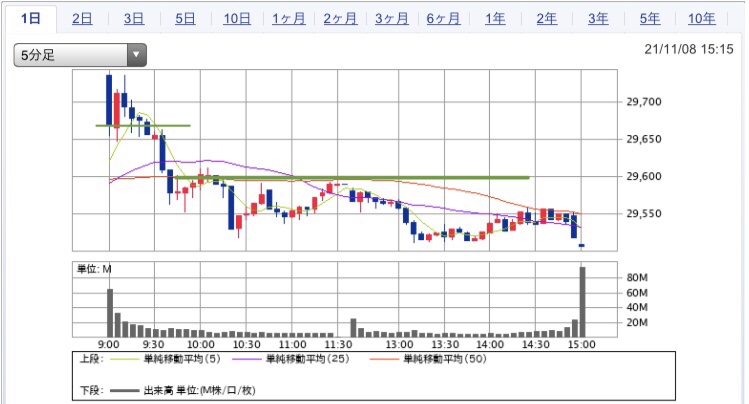
Task: Click the 10:00 time axis label
Action: [x=201, y=344]
